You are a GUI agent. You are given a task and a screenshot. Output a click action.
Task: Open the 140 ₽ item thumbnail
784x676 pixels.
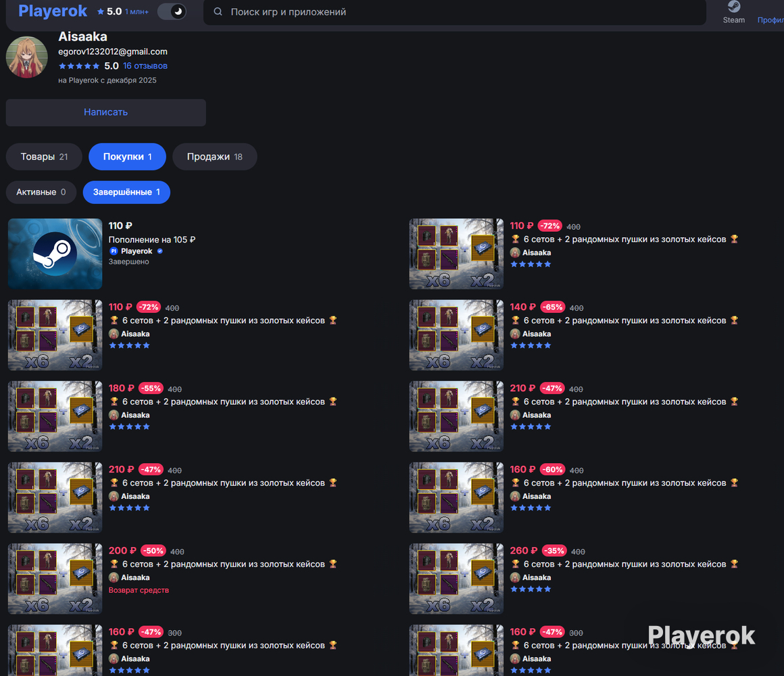pyautogui.click(x=456, y=335)
